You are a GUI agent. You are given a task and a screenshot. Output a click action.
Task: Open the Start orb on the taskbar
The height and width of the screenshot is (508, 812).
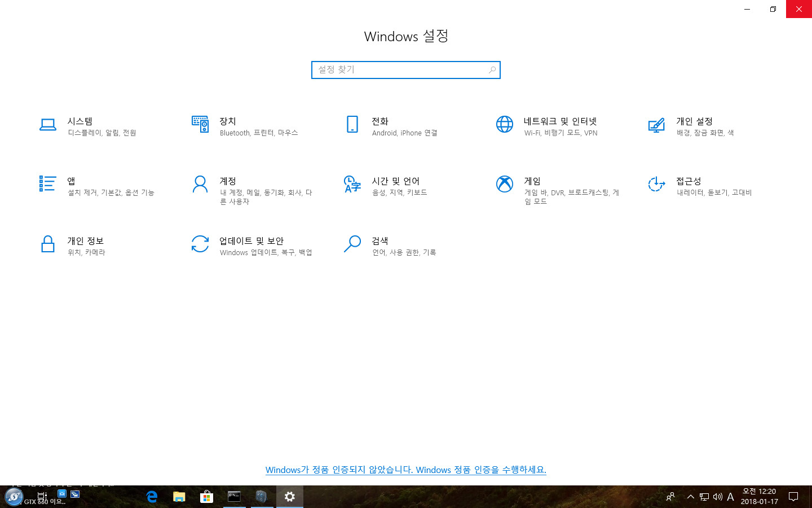pyautogui.click(x=14, y=497)
